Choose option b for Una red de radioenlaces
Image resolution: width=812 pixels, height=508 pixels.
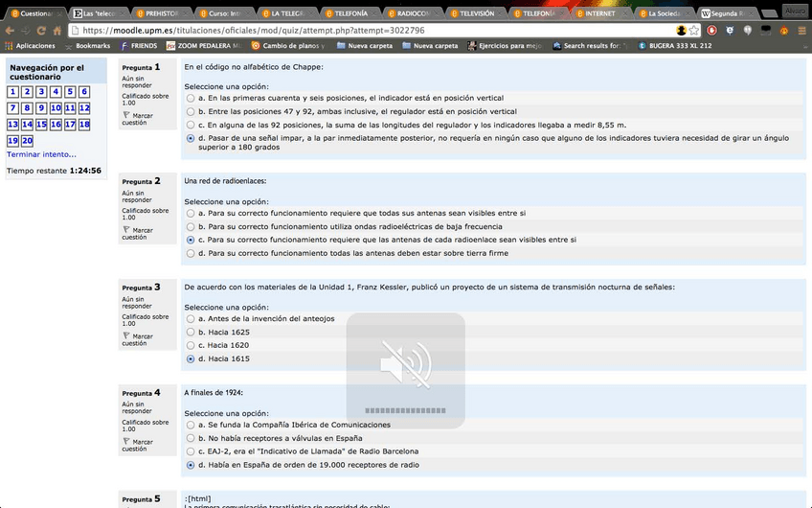coord(192,226)
